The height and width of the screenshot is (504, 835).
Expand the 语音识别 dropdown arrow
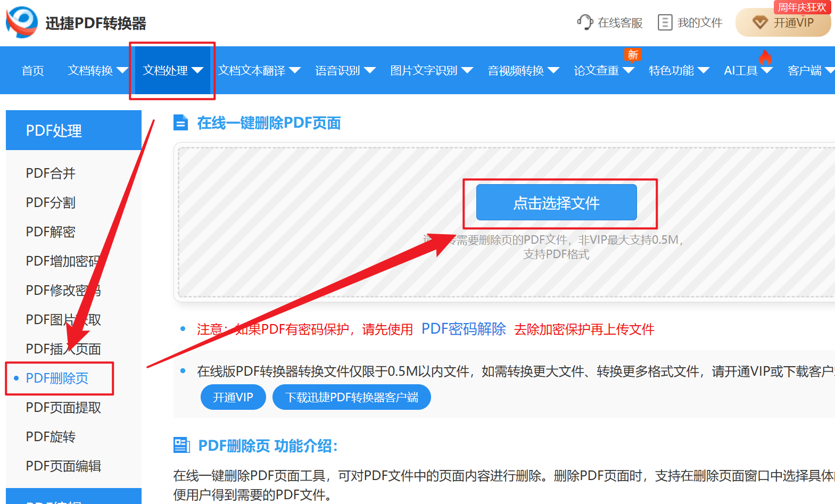click(x=370, y=70)
